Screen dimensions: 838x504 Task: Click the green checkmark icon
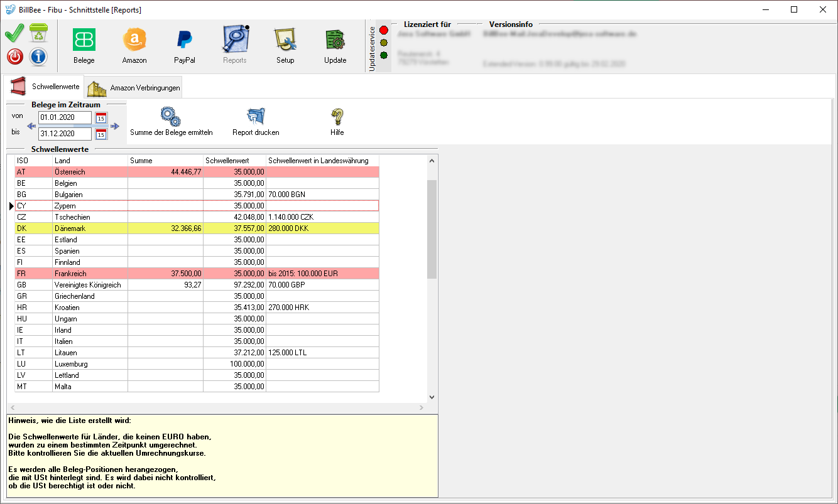(14, 33)
